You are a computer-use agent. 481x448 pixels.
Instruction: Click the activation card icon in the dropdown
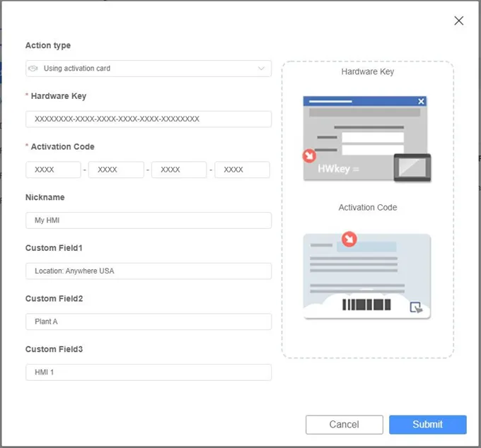point(33,69)
